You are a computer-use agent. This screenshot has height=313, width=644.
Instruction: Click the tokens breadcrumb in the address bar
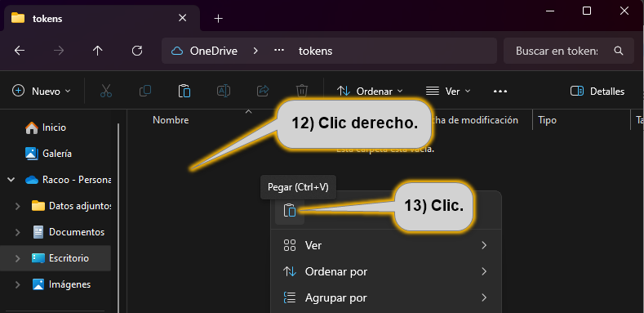tap(315, 51)
